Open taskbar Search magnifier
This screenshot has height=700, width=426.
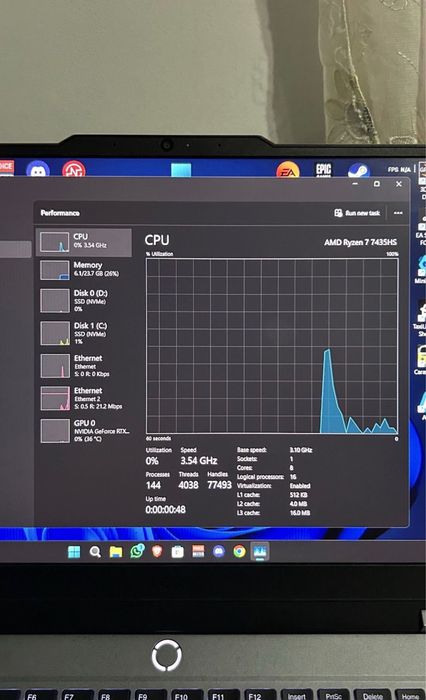95,552
